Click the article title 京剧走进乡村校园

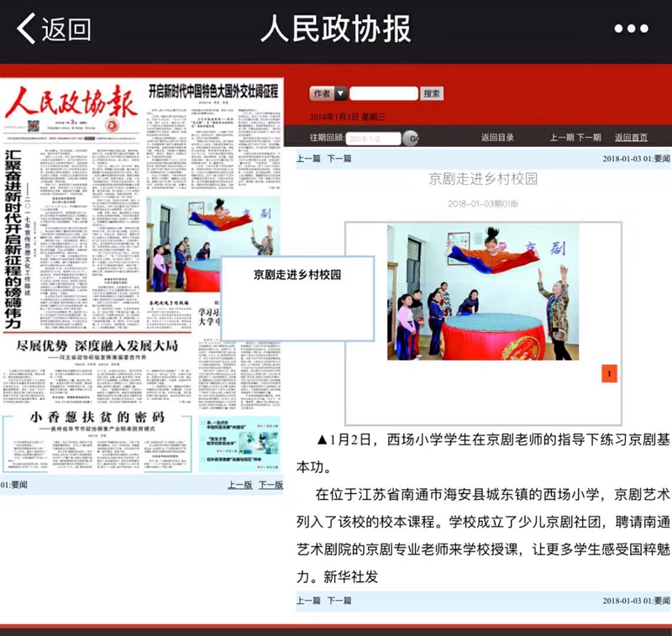(x=483, y=179)
